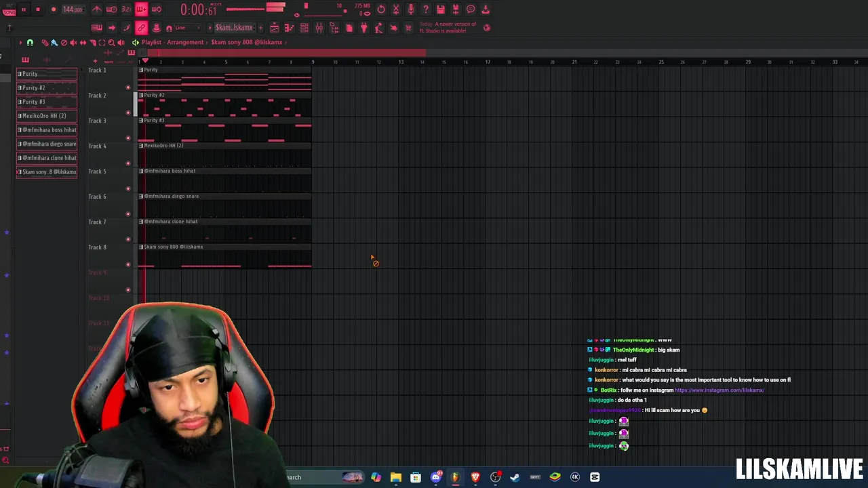Click the plus button beside pattern selector

click(x=259, y=28)
